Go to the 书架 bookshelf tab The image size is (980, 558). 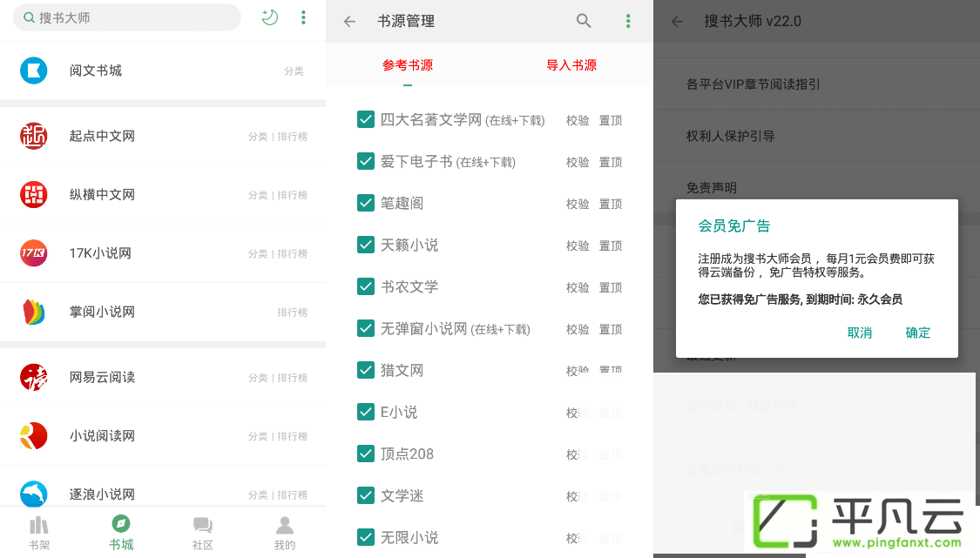click(39, 533)
